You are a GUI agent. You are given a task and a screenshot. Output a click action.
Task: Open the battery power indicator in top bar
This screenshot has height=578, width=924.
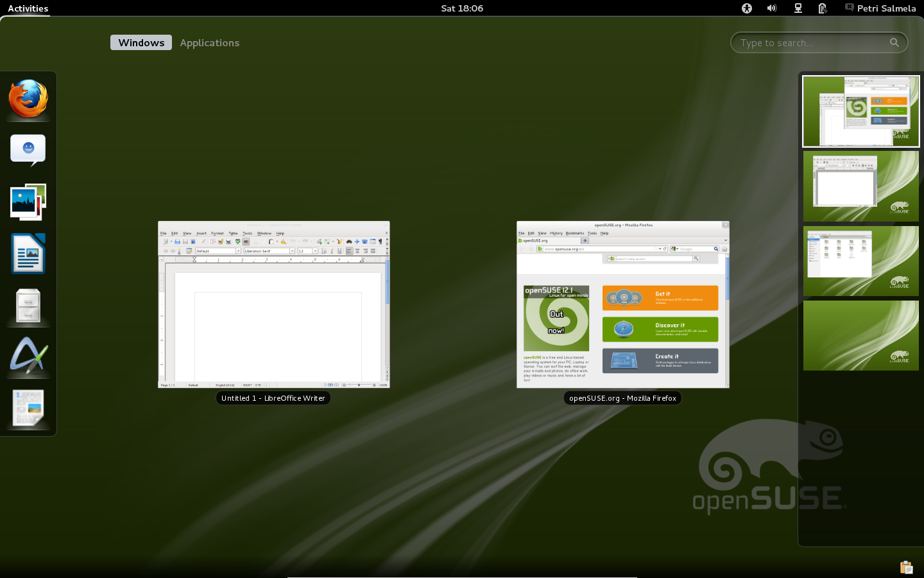[823, 8]
